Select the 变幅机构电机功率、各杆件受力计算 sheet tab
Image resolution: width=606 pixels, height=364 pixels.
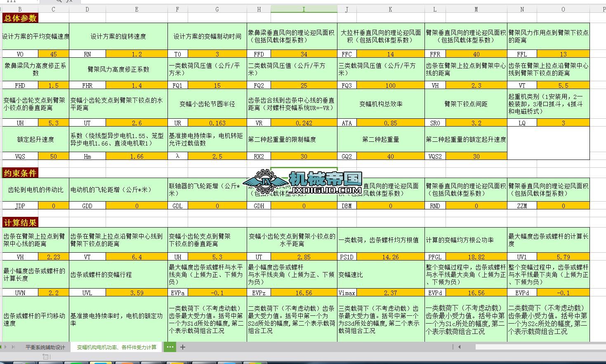(116, 347)
